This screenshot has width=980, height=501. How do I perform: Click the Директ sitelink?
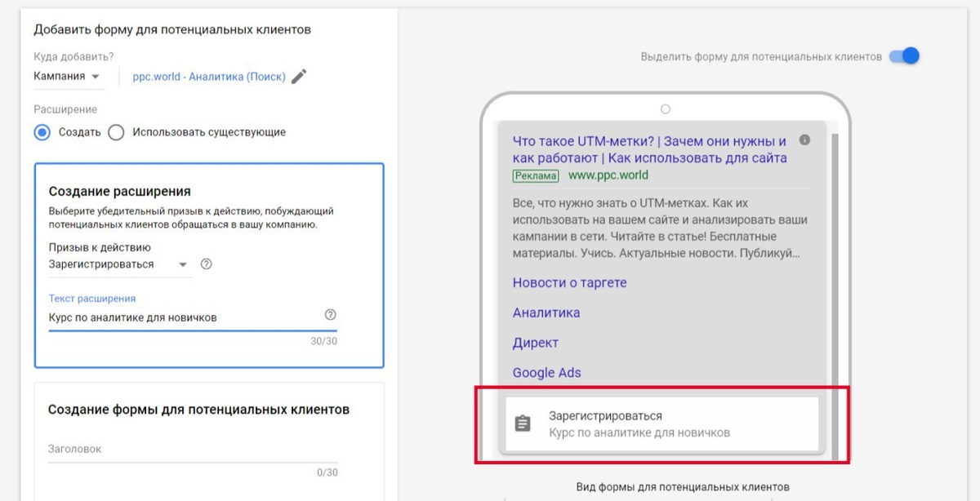(535, 343)
